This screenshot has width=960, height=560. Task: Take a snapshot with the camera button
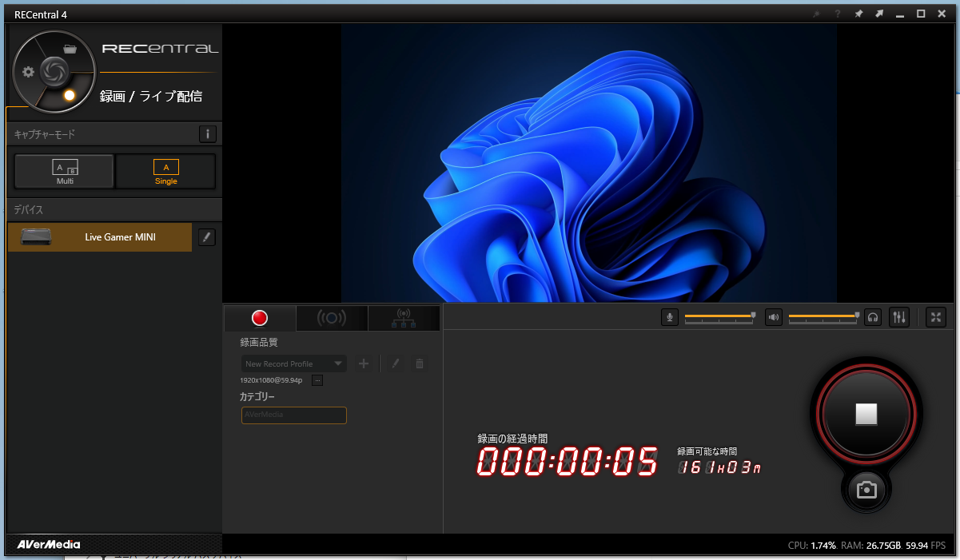click(x=866, y=490)
